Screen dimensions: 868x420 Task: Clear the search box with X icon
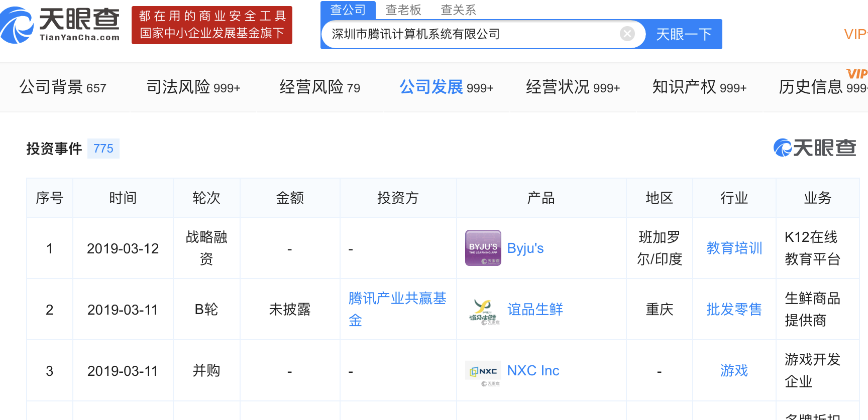(627, 34)
